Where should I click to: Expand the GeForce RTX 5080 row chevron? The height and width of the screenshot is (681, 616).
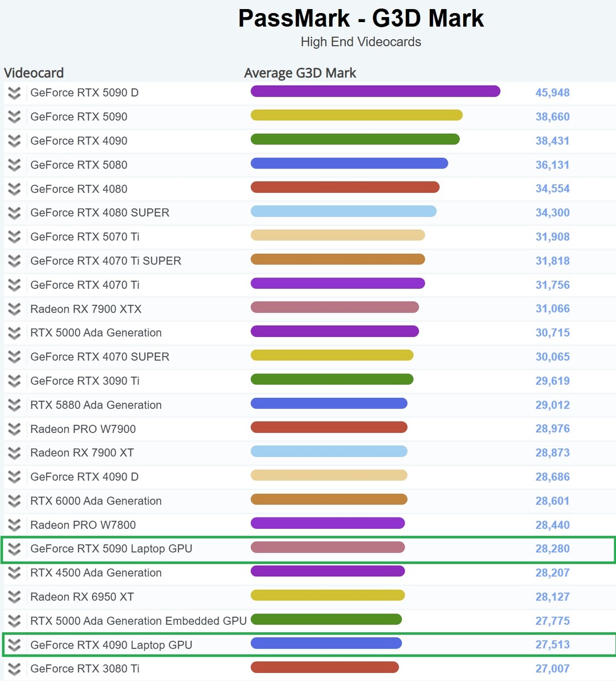coord(14,165)
